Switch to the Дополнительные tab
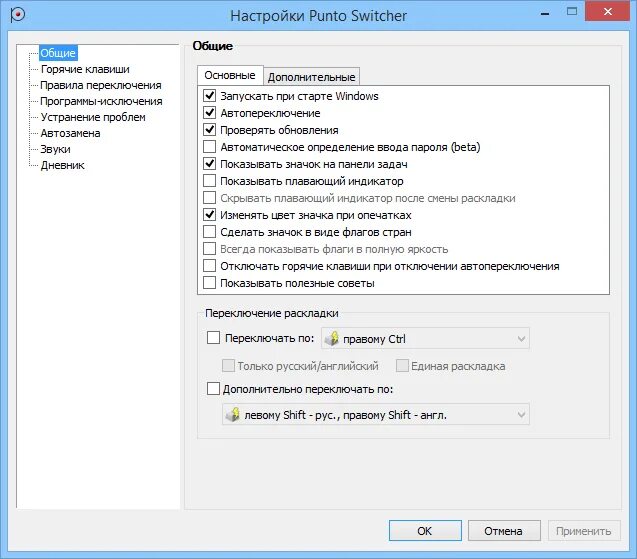 click(312, 77)
